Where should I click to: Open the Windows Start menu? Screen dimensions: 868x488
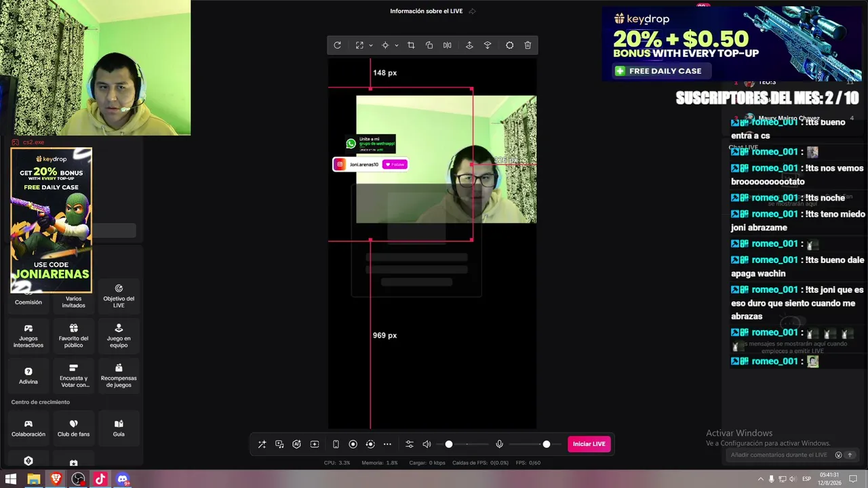[11, 479]
